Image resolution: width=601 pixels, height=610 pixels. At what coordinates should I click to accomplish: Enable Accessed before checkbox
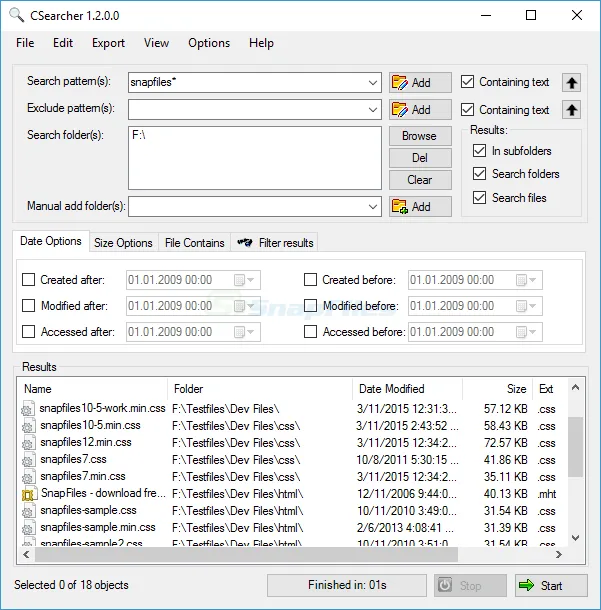[x=310, y=331]
